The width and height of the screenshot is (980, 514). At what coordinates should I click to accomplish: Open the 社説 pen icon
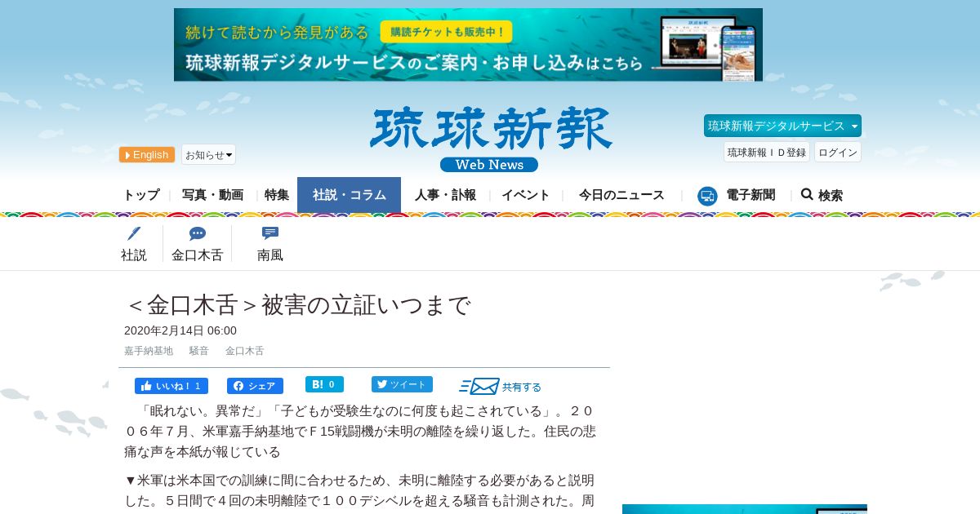[x=134, y=234]
